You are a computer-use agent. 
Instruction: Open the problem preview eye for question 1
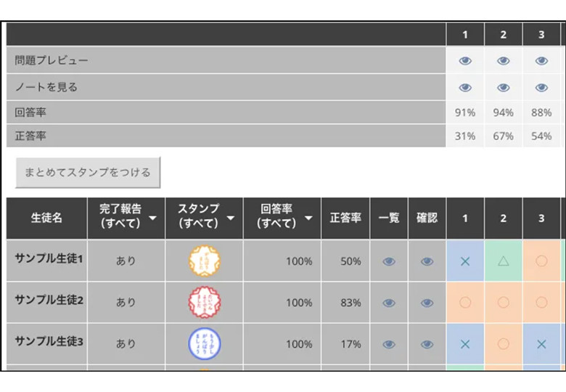click(x=465, y=61)
